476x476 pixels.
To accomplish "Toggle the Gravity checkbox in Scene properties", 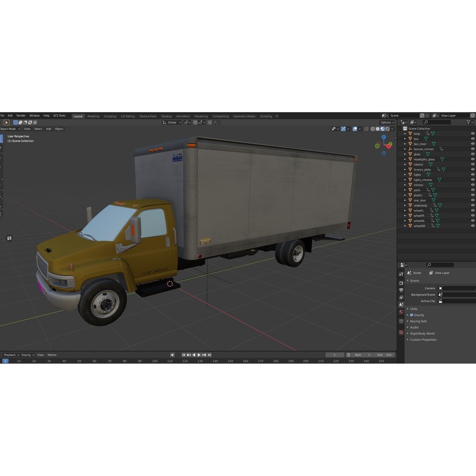I will click(x=412, y=315).
